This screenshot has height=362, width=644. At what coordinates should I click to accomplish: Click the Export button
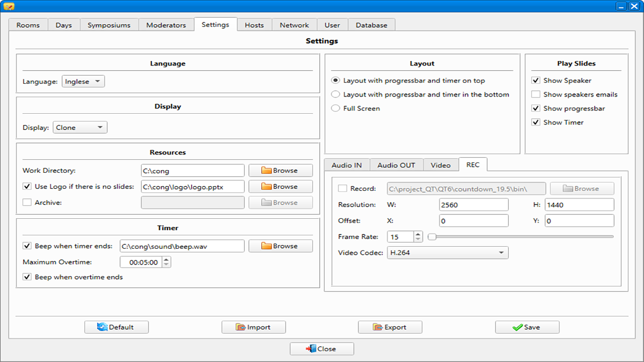[x=390, y=327]
